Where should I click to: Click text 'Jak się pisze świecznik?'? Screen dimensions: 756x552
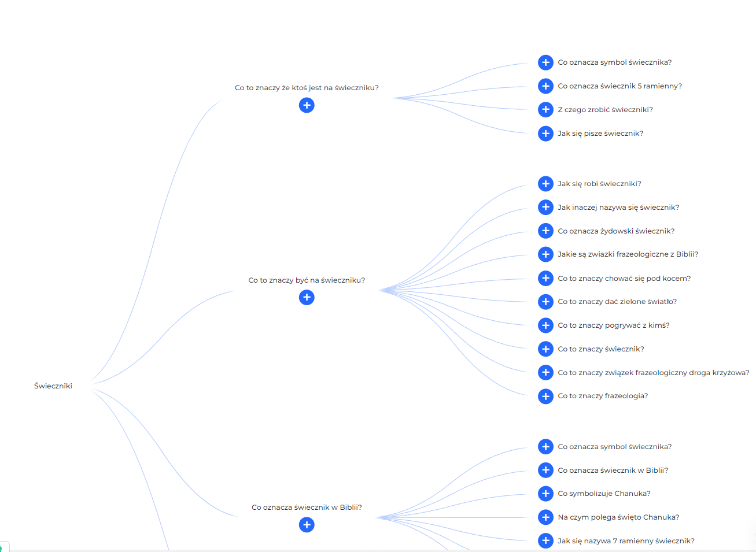pos(600,134)
